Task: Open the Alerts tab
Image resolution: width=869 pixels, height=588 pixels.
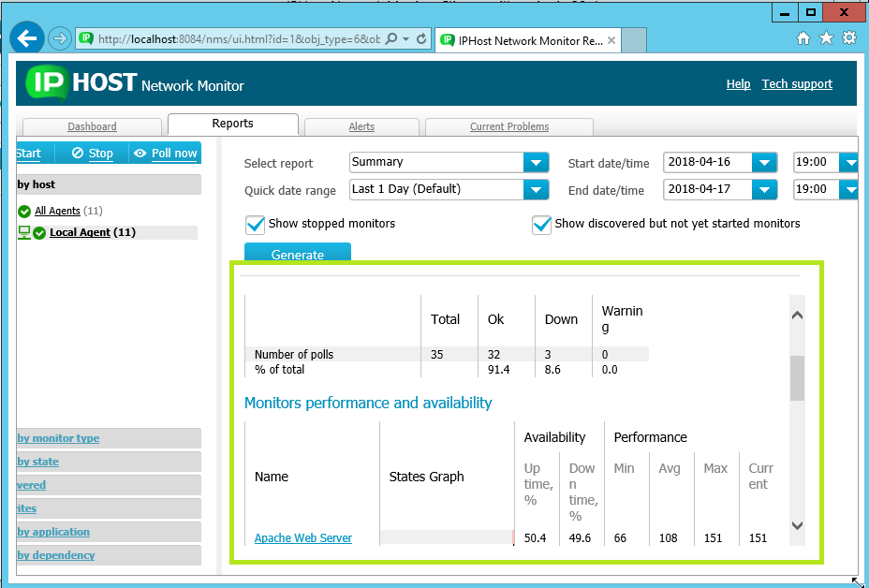Action: [361, 126]
